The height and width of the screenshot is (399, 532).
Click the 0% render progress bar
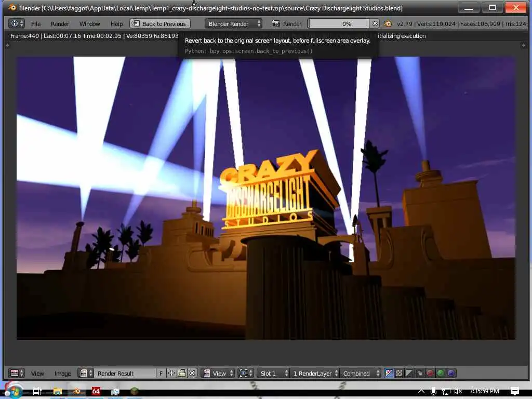[339, 23]
